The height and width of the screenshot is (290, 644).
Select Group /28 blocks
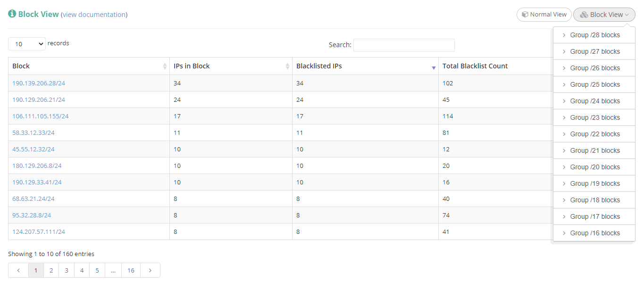coord(594,35)
